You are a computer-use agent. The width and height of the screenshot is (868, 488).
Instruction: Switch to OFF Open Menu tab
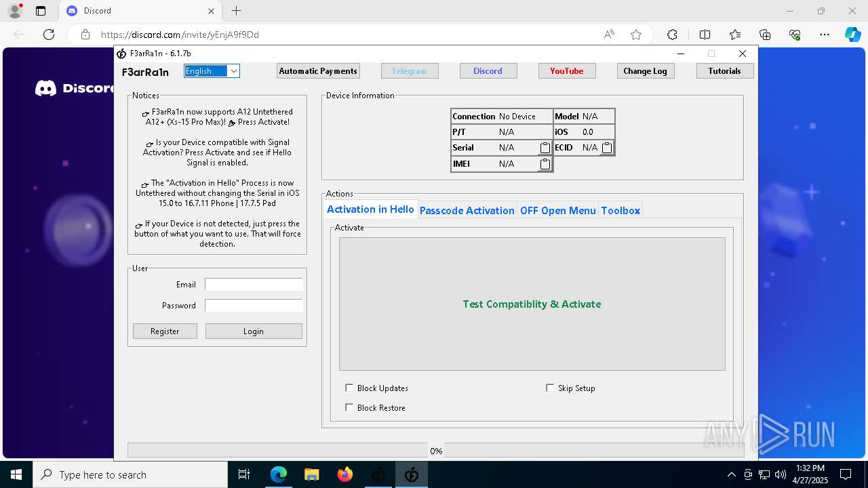pos(557,211)
